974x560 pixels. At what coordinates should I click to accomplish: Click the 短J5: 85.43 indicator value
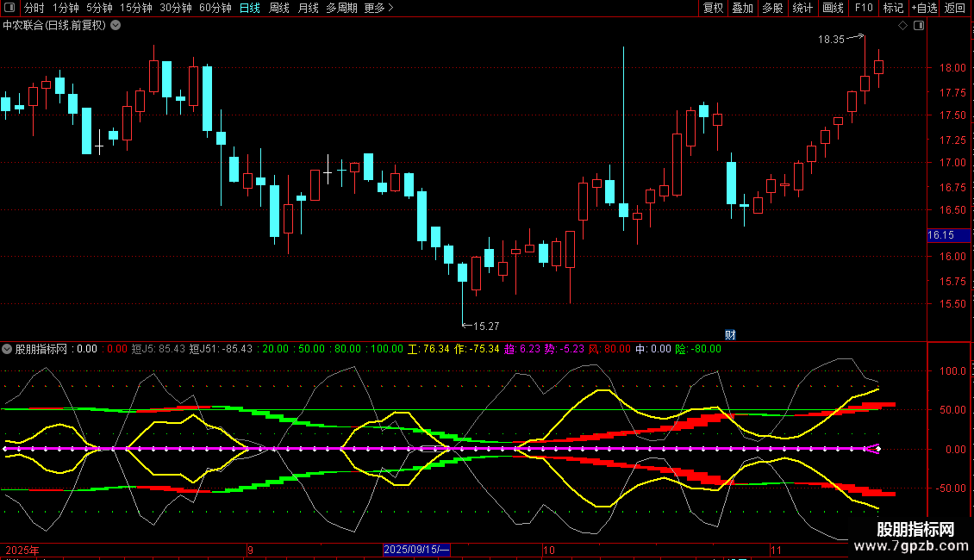pos(159,349)
